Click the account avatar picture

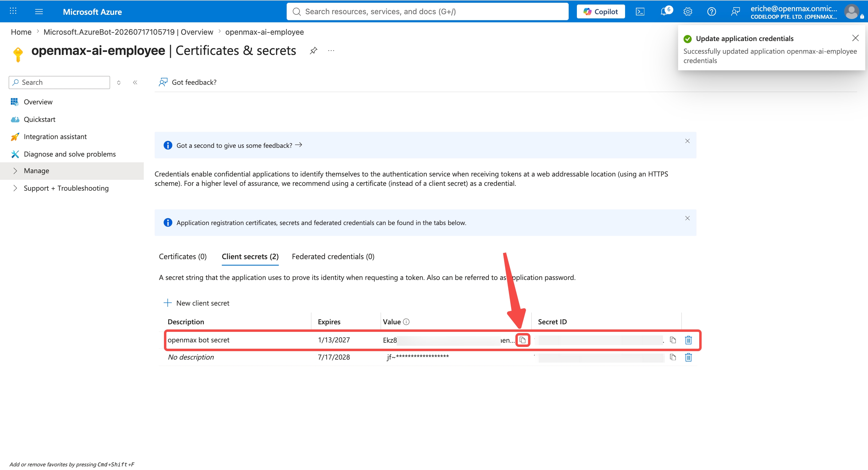click(851, 11)
